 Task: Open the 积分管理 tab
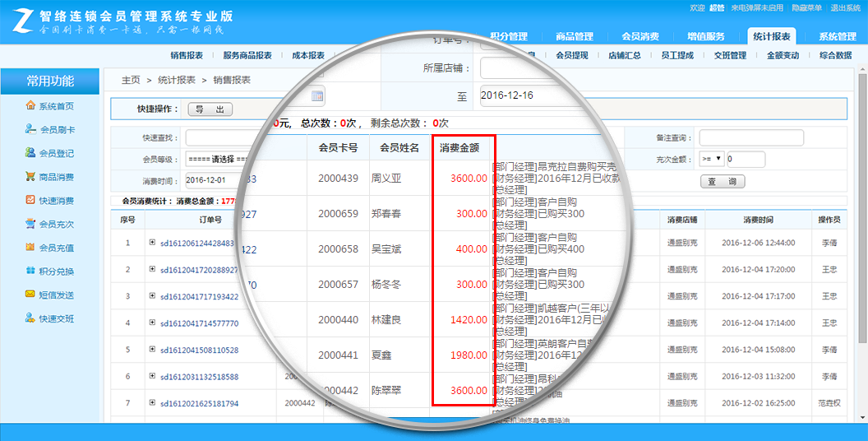click(x=509, y=36)
